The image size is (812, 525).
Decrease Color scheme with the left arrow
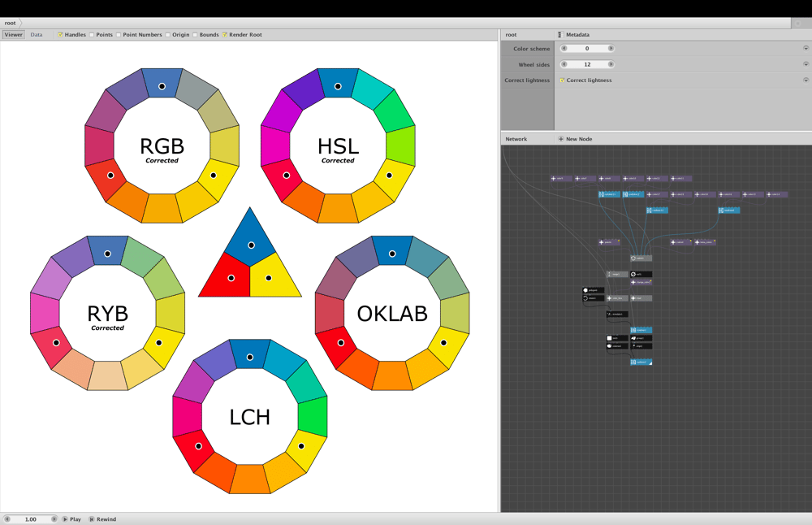(x=564, y=48)
